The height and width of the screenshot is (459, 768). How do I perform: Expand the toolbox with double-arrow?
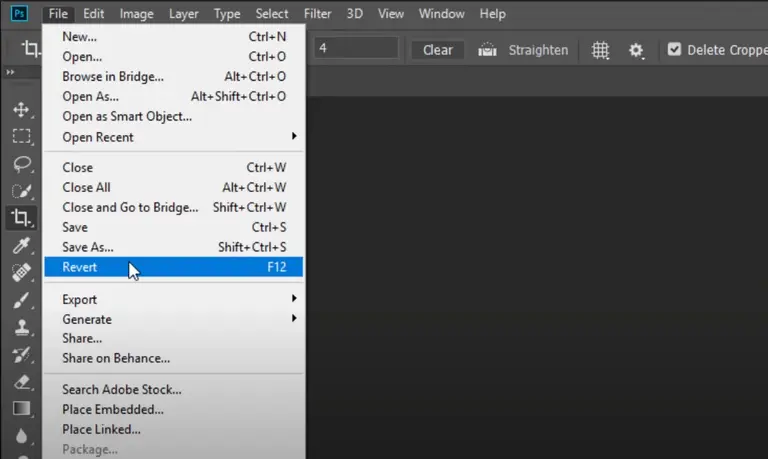click(10, 72)
